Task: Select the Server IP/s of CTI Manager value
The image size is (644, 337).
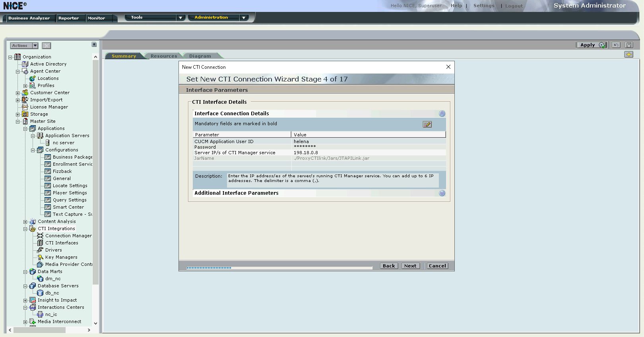Action: click(x=306, y=153)
